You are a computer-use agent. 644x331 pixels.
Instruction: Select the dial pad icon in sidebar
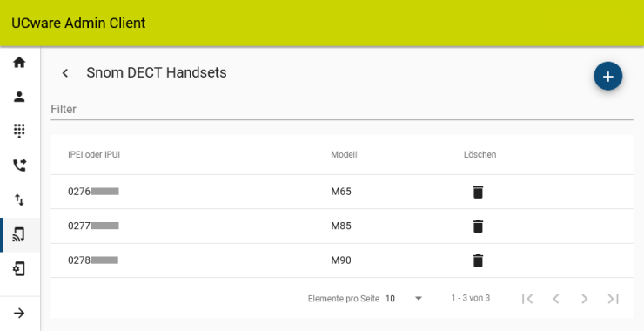point(19,131)
